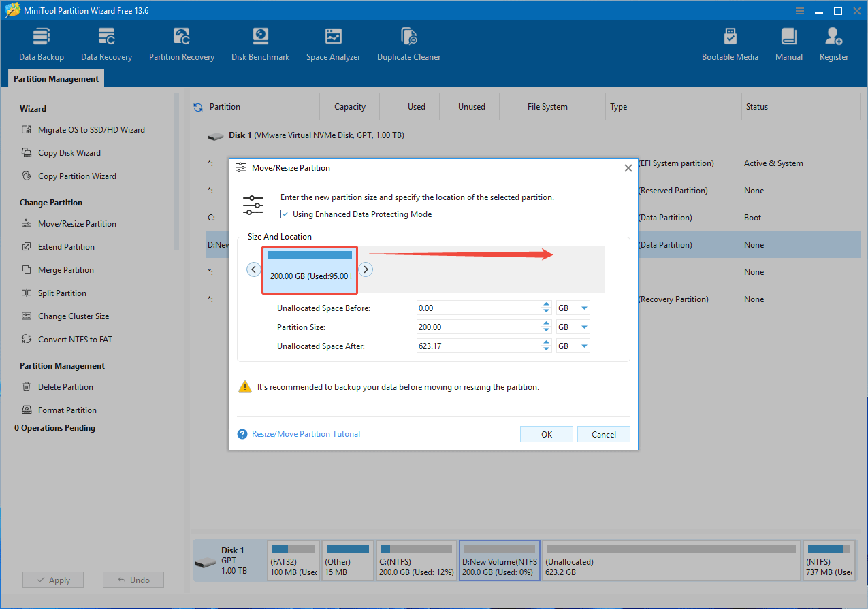Click "0 Operations Pending" text

coord(55,428)
